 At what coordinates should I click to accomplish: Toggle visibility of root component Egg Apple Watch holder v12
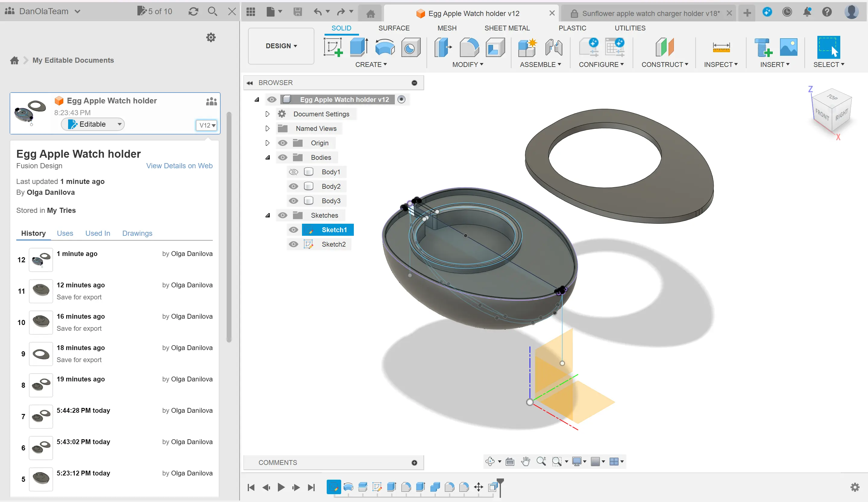(x=272, y=99)
